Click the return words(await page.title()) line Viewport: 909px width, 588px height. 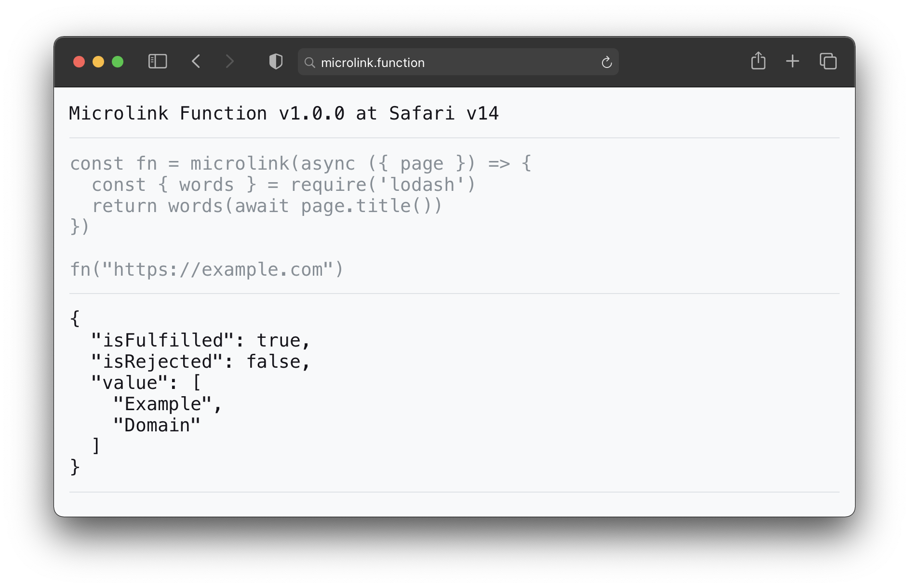[267, 206]
